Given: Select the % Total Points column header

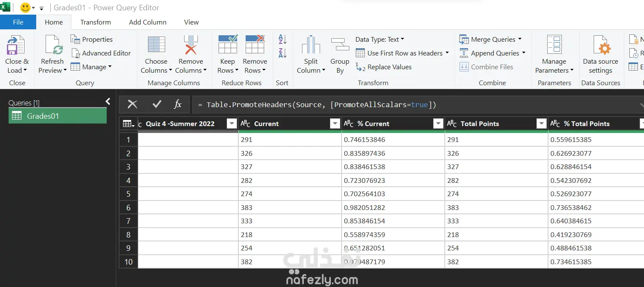Looking at the screenshot, I should [596, 124].
